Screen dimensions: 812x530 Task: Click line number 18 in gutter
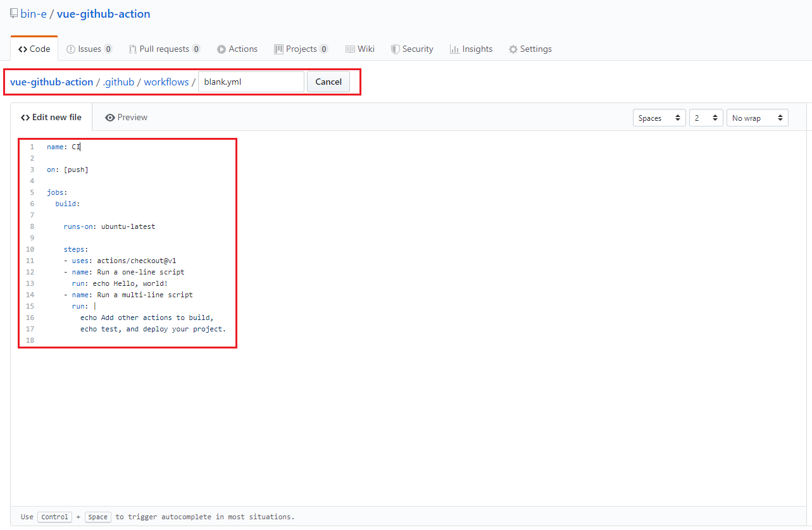pyautogui.click(x=30, y=340)
